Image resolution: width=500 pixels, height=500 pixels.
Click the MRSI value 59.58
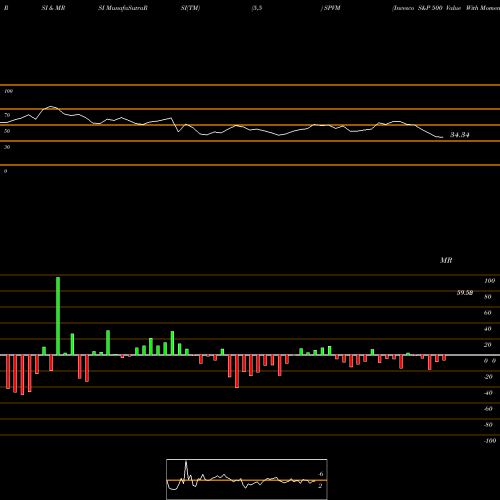465,293
